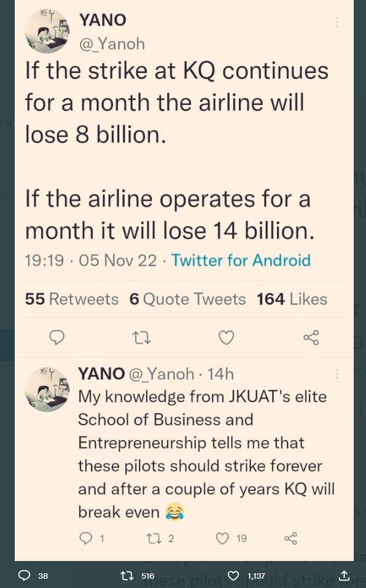Click the share icon on YANO's reply tweet

click(x=291, y=538)
